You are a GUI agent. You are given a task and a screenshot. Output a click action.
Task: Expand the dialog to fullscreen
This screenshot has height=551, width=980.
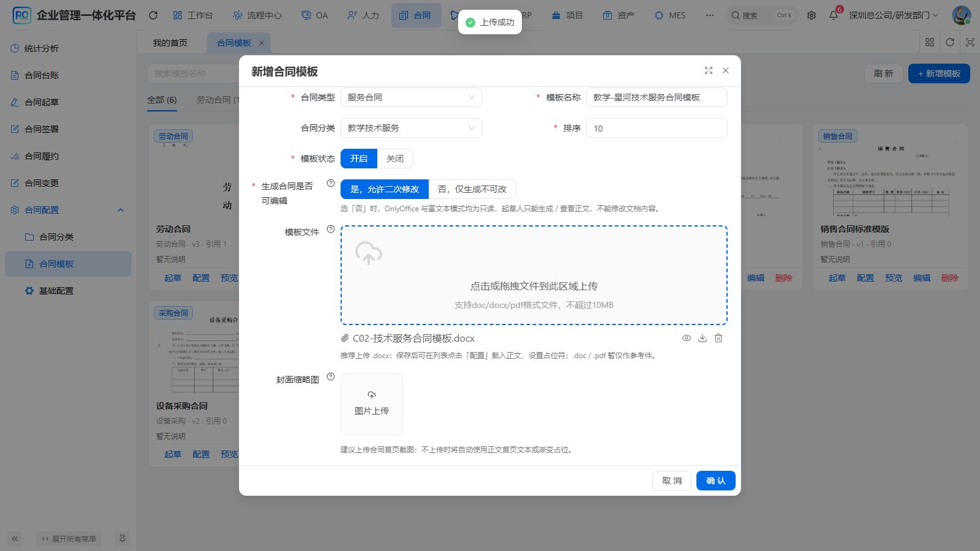(x=709, y=70)
